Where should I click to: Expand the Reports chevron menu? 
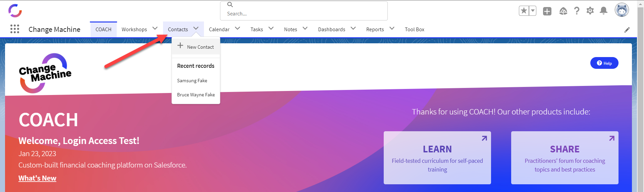[392, 29]
